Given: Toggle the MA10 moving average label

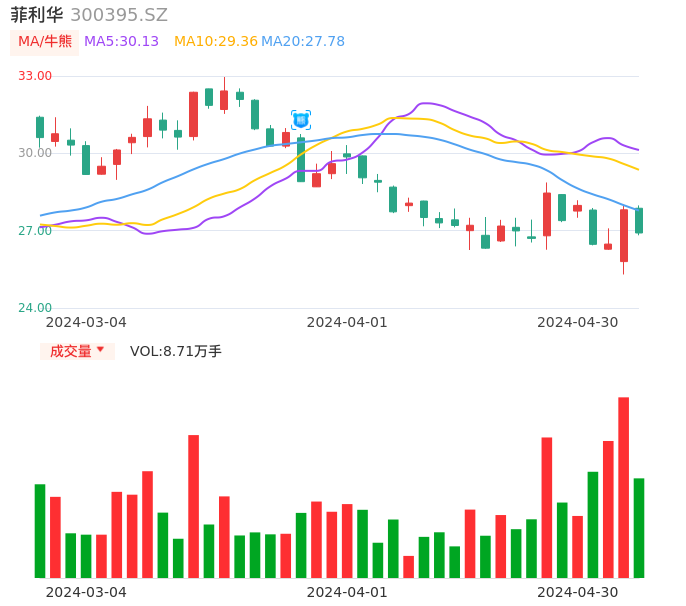Looking at the screenshot, I should [x=215, y=42].
